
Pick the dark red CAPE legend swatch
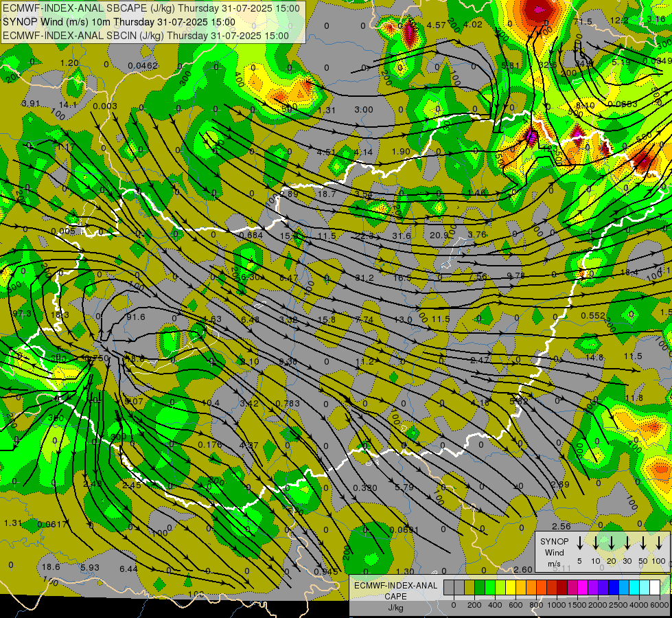click(x=562, y=588)
